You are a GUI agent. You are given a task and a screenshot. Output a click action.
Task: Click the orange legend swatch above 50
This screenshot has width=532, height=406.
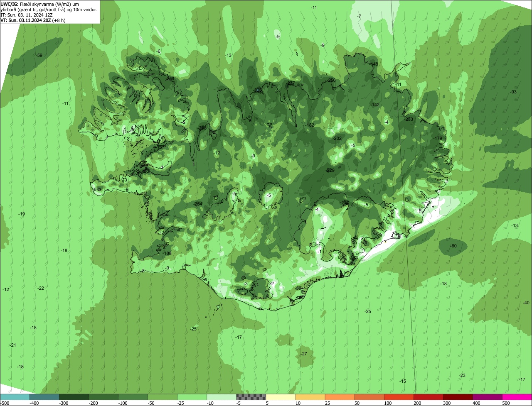369,397
